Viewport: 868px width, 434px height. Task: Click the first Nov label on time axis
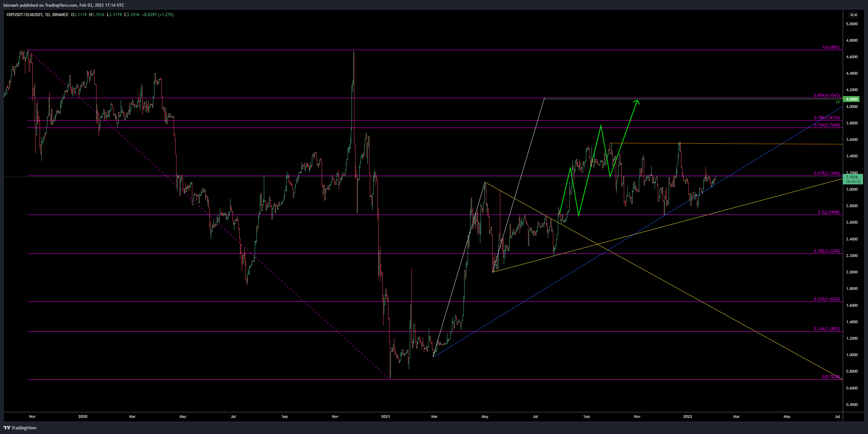click(x=32, y=416)
